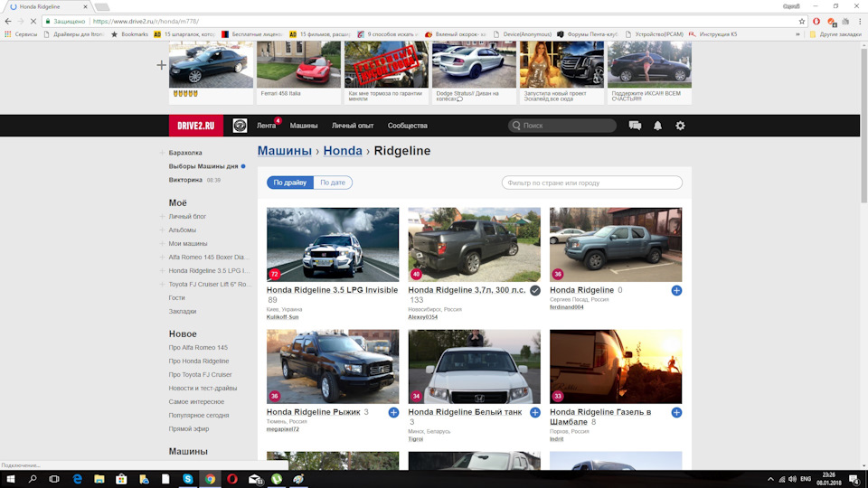The height and width of the screenshot is (488, 868).
Task: Open Dodge Stratus promo thumbnail
Action: tap(474, 65)
